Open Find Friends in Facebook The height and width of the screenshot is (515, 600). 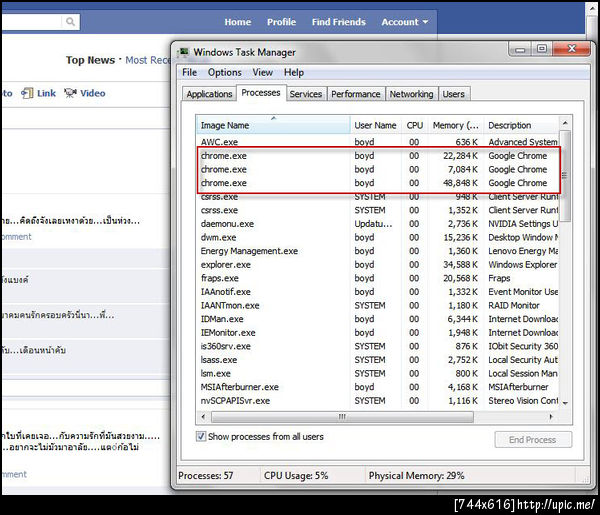(x=339, y=22)
